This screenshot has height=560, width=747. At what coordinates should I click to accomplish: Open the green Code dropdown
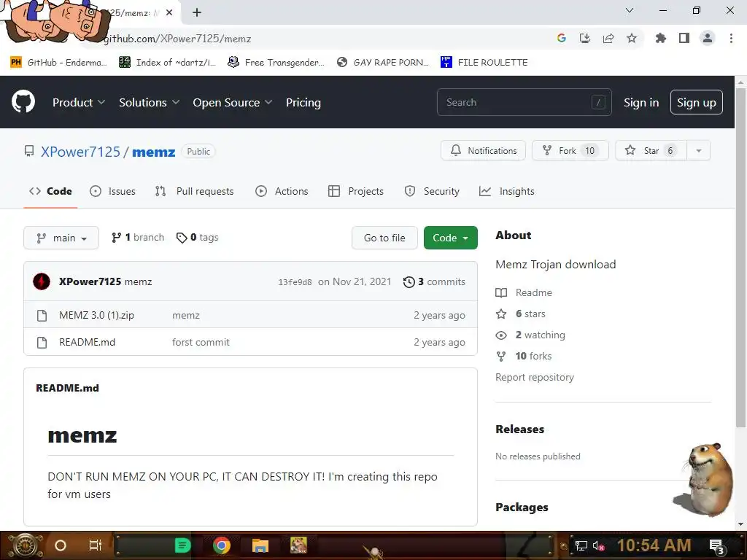pos(450,238)
